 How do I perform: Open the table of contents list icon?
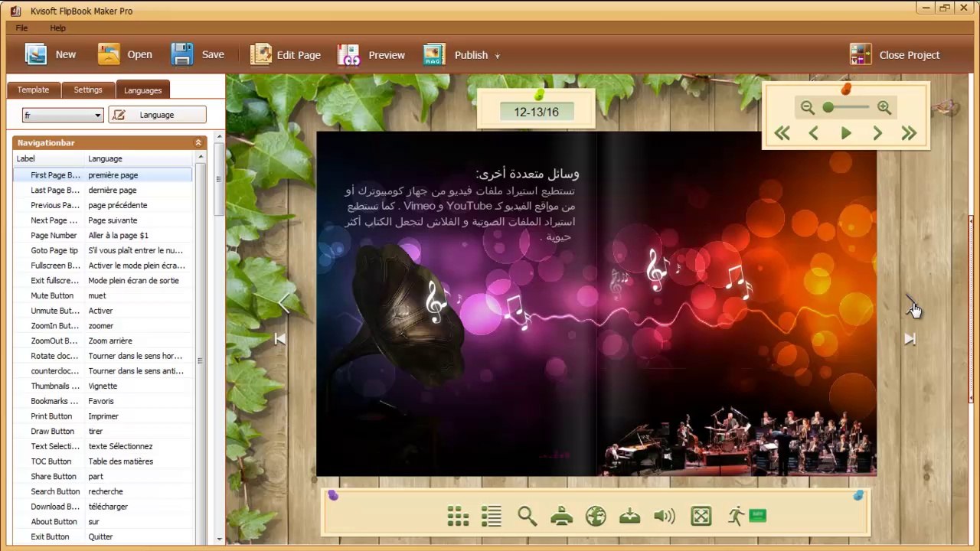492,517
